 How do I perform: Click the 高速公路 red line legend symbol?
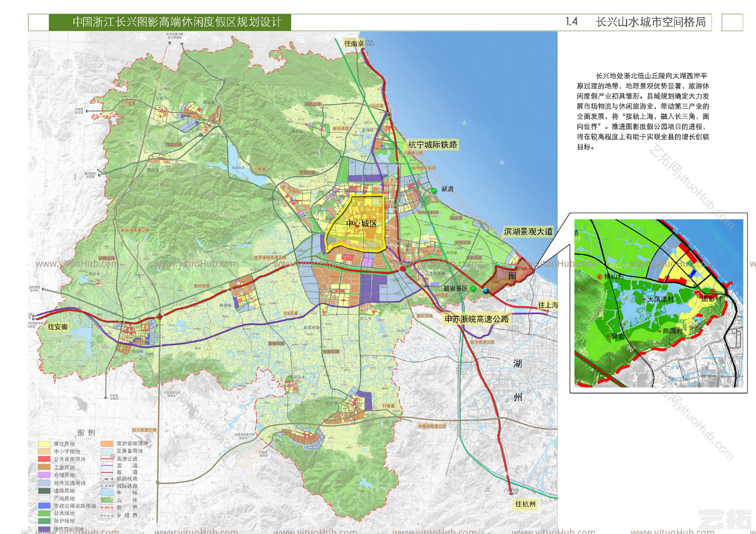pyautogui.click(x=107, y=459)
